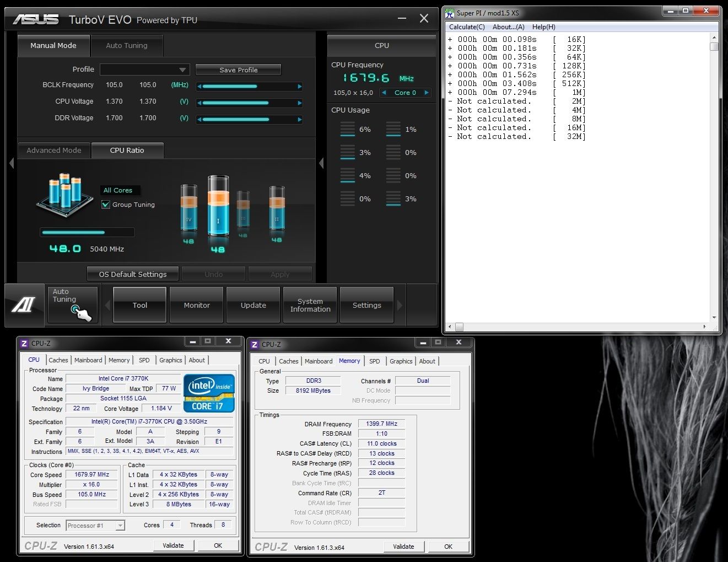Open the Profile dropdown
Image resolution: width=728 pixels, height=562 pixels.
point(145,69)
